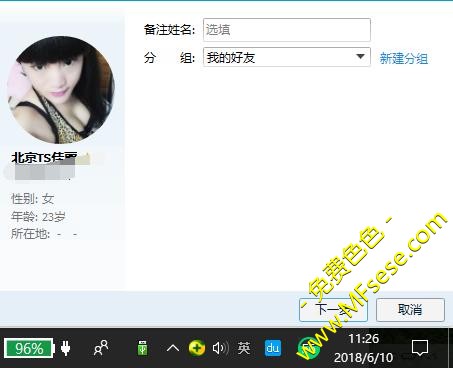Open the 分组 group dropdown showing 我的好友
The width and height of the screenshot is (453, 368).
(x=287, y=57)
